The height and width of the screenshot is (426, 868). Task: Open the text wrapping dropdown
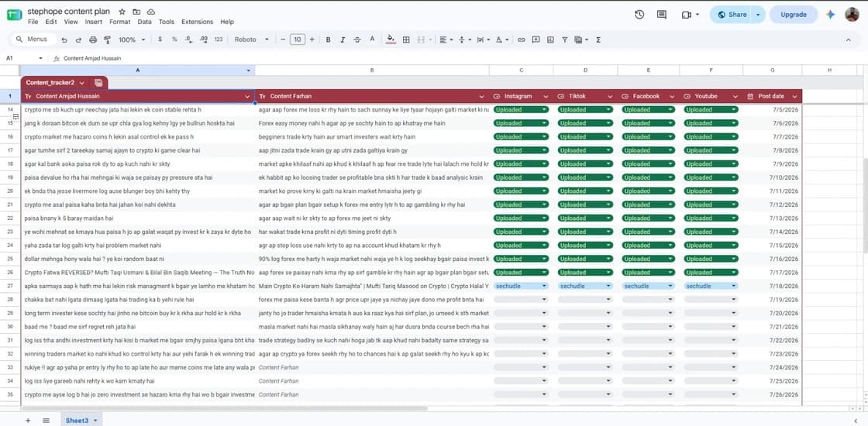(x=483, y=40)
